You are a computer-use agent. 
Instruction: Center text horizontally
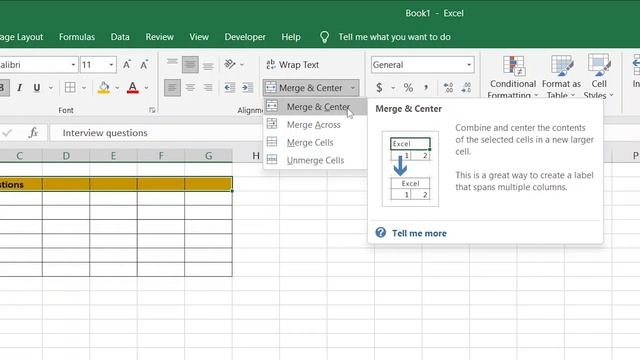(x=190, y=88)
